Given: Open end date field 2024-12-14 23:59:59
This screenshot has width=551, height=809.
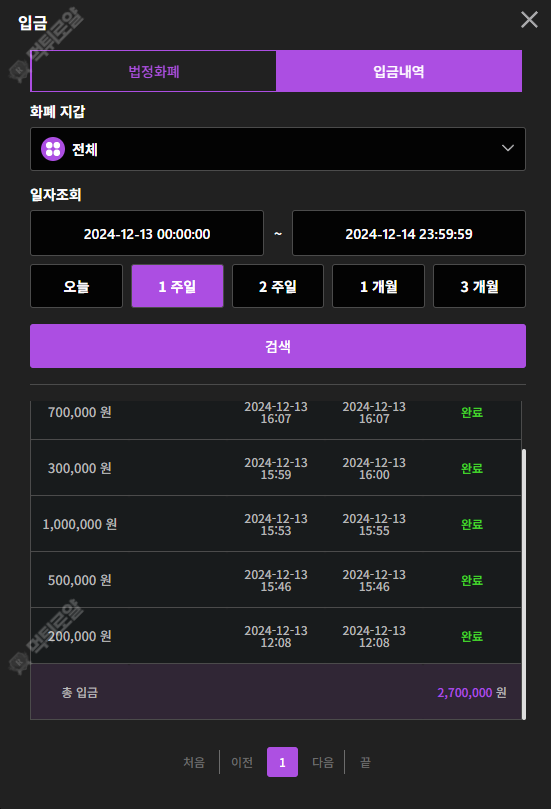Looking at the screenshot, I should tap(409, 233).
